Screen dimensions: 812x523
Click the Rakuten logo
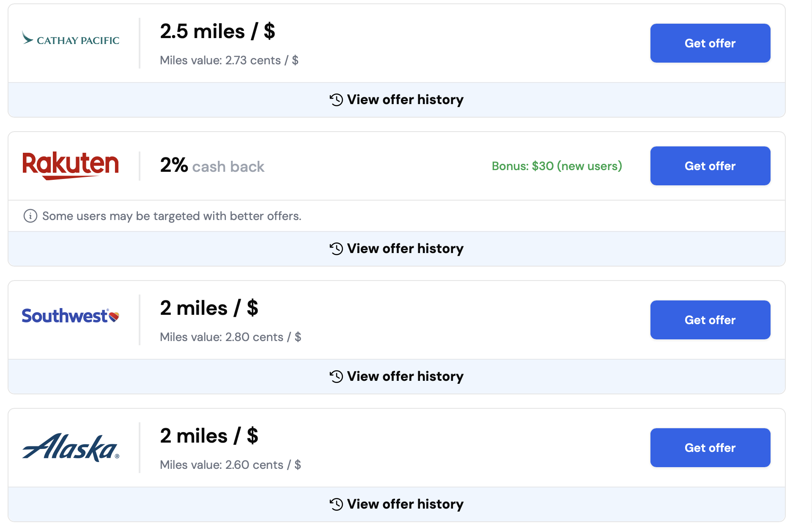click(71, 165)
